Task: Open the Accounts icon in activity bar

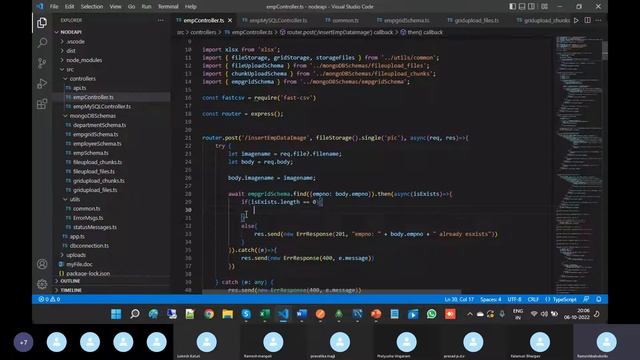Action: [x=42, y=264]
